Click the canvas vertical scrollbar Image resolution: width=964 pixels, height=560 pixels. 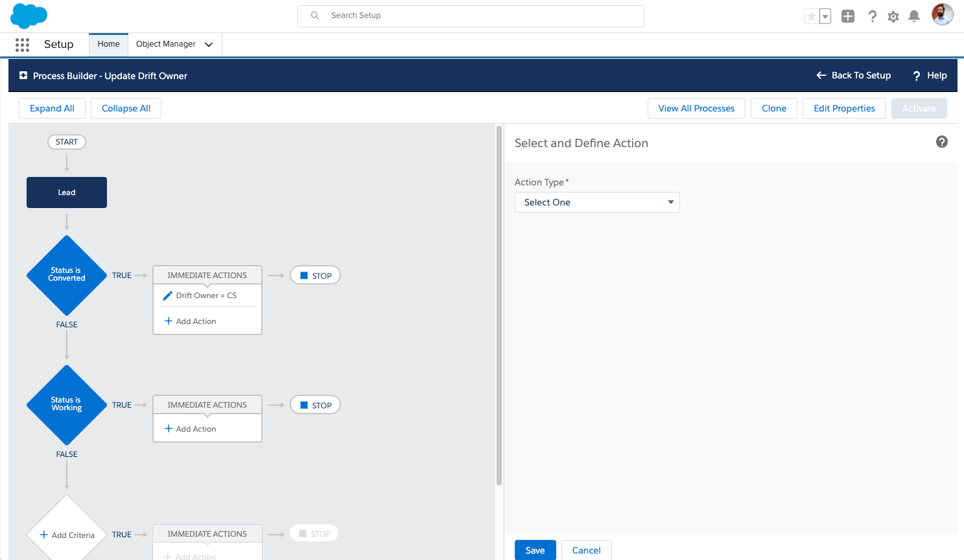[x=499, y=305]
